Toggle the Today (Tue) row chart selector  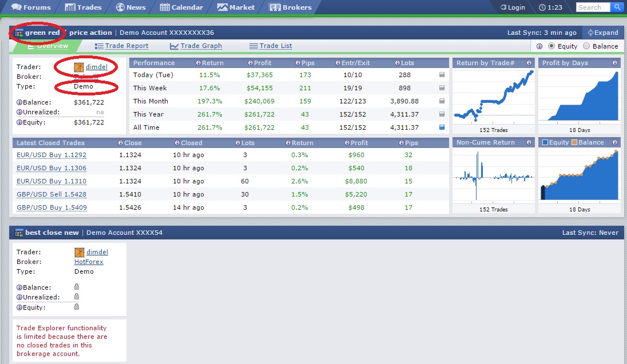pyautogui.click(x=442, y=75)
